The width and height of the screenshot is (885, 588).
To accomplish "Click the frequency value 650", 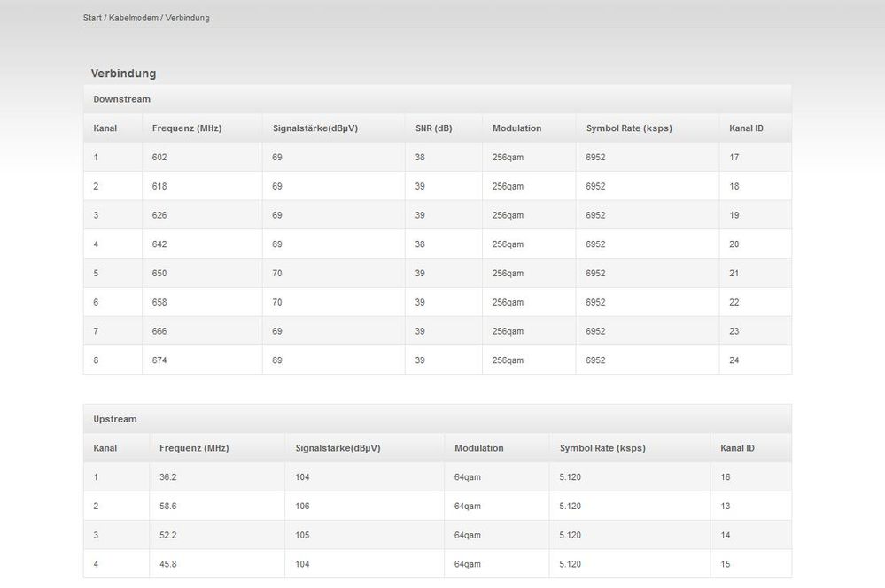I will coord(159,273).
